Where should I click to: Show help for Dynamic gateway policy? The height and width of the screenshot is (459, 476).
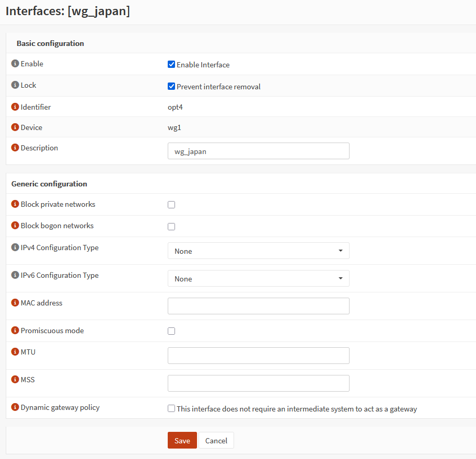pos(15,407)
